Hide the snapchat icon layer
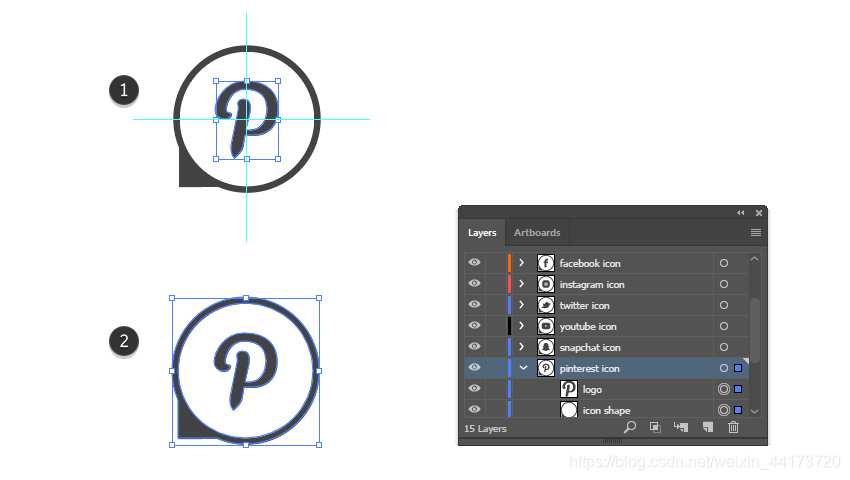 tap(474, 347)
